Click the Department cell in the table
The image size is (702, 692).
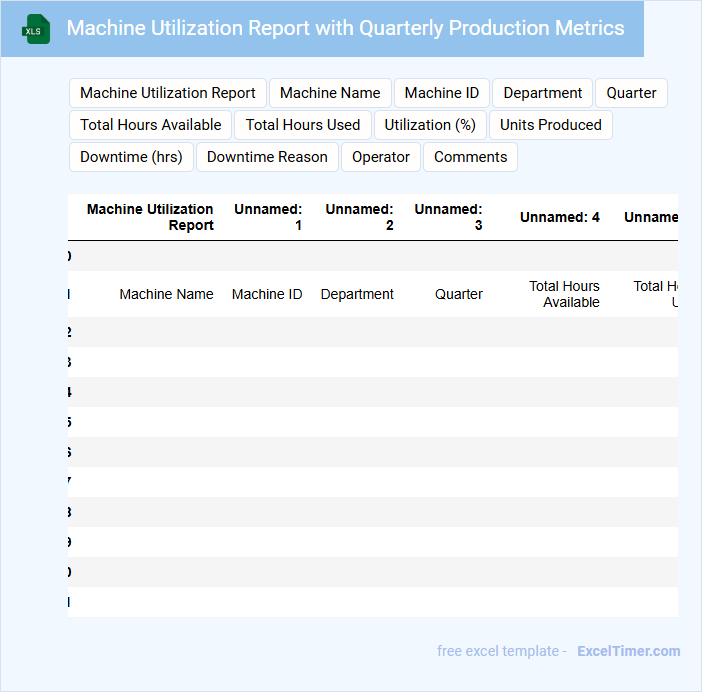click(357, 294)
